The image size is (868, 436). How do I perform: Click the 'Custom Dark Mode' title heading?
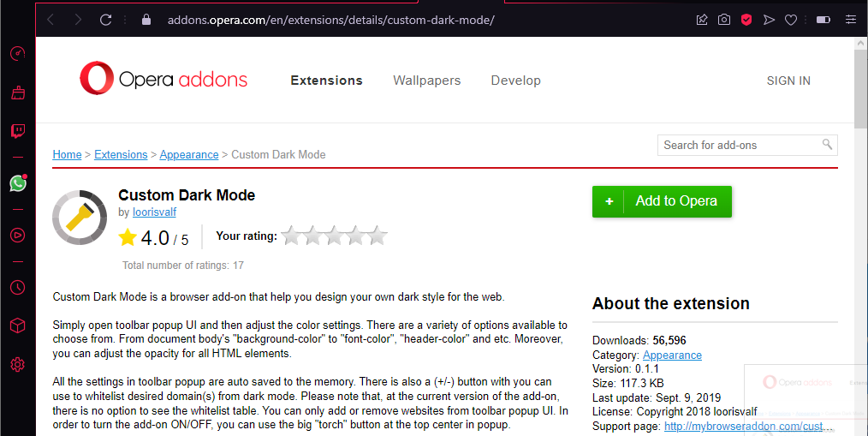[x=187, y=195]
